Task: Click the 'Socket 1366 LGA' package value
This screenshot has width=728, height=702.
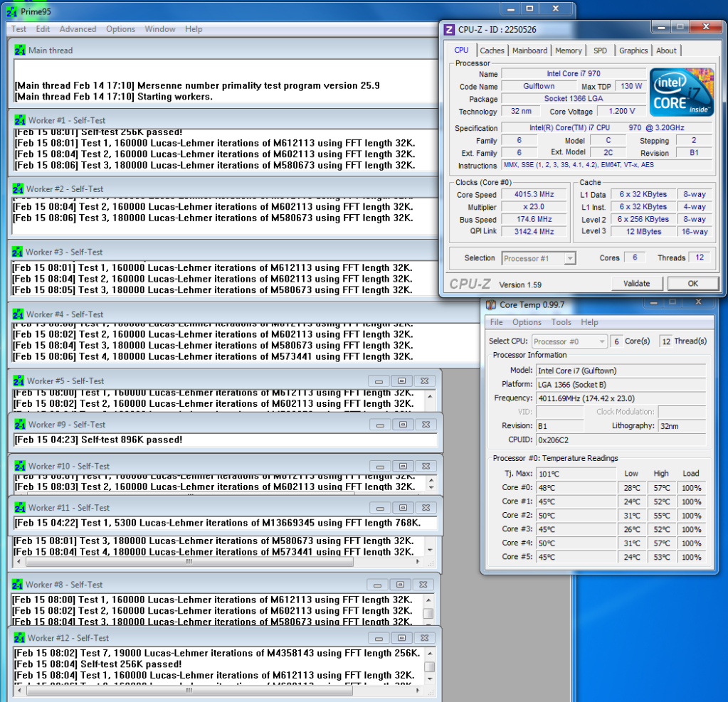Action: (574, 99)
